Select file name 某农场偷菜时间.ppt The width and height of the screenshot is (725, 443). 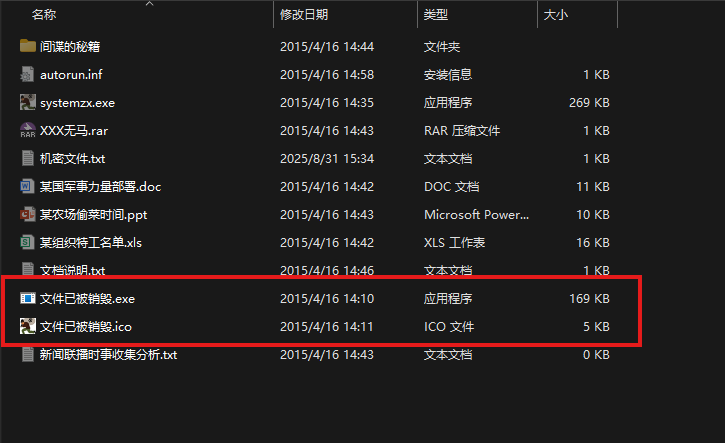tap(93, 215)
